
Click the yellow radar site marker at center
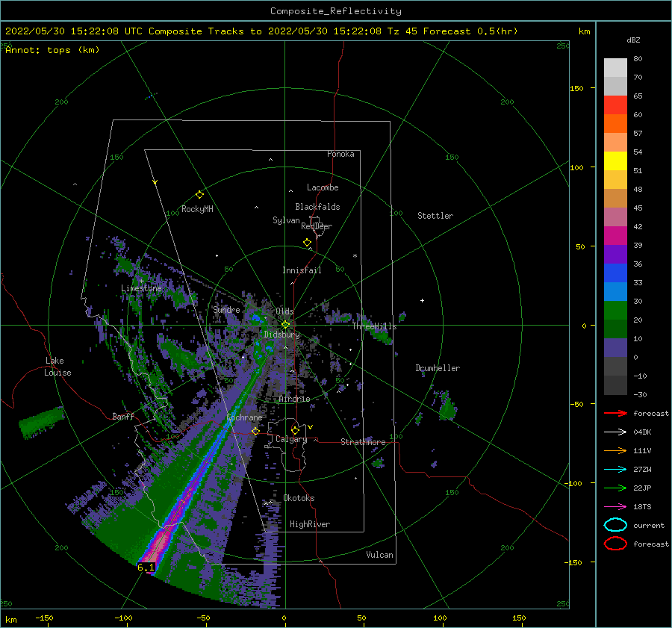[x=285, y=325]
